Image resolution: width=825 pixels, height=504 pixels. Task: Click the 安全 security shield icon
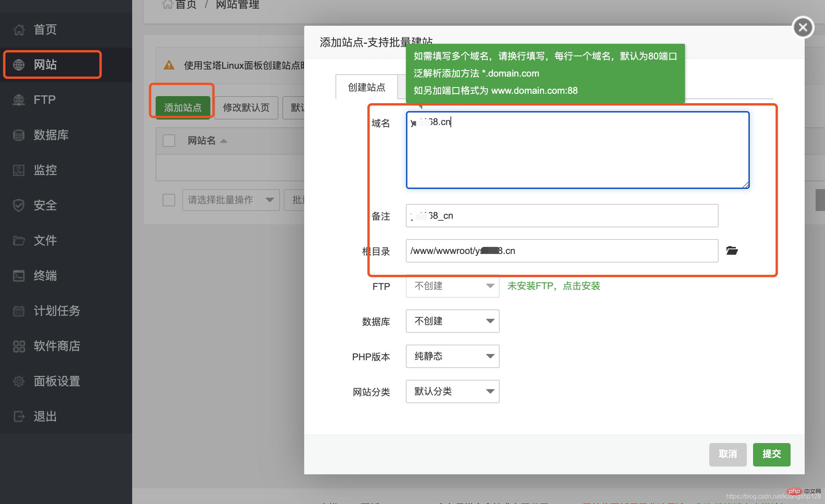click(18, 206)
